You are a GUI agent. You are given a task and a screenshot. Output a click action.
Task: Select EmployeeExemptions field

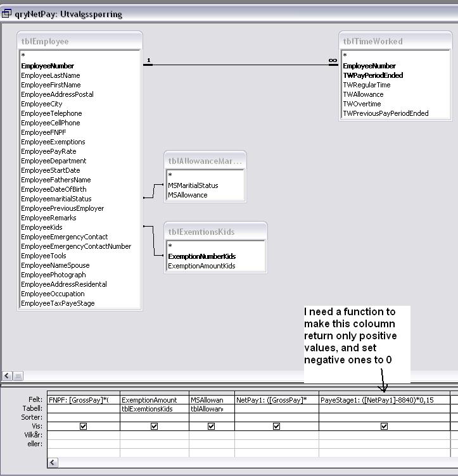coord(80,142)
